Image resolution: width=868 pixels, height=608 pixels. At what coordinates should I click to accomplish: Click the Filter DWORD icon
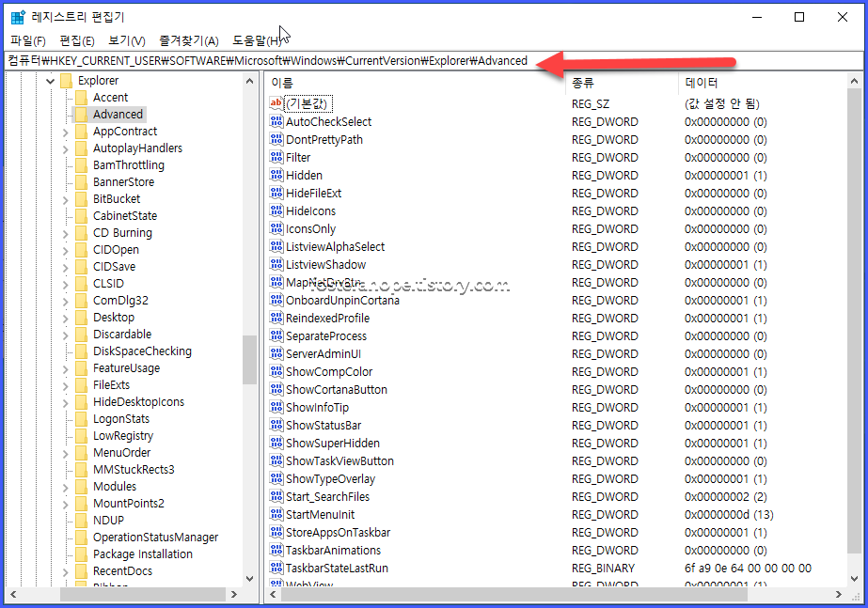tap(276, 157)
